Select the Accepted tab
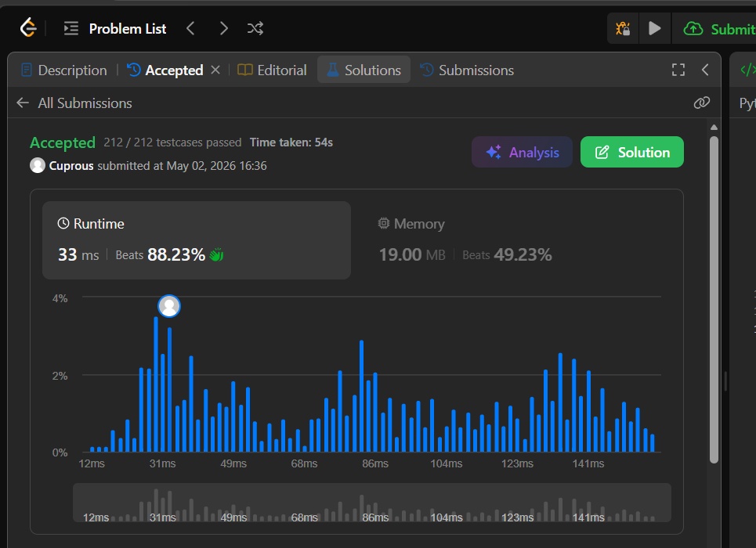 [165, 70]
